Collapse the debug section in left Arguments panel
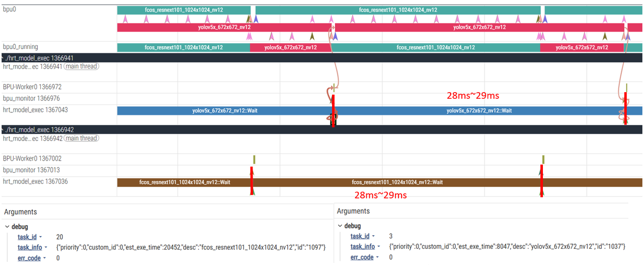This screenshot has height=274, width=644. pos(8,227)
